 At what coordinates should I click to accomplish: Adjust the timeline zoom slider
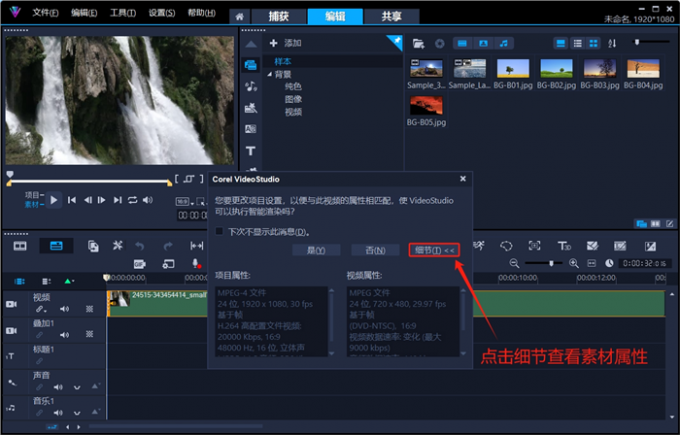point(551,263)
